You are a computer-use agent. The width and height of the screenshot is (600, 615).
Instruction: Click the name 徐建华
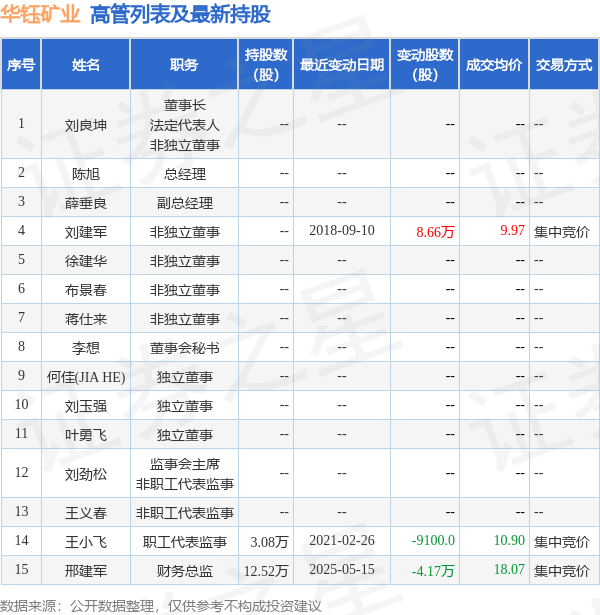tap(85, 261)
